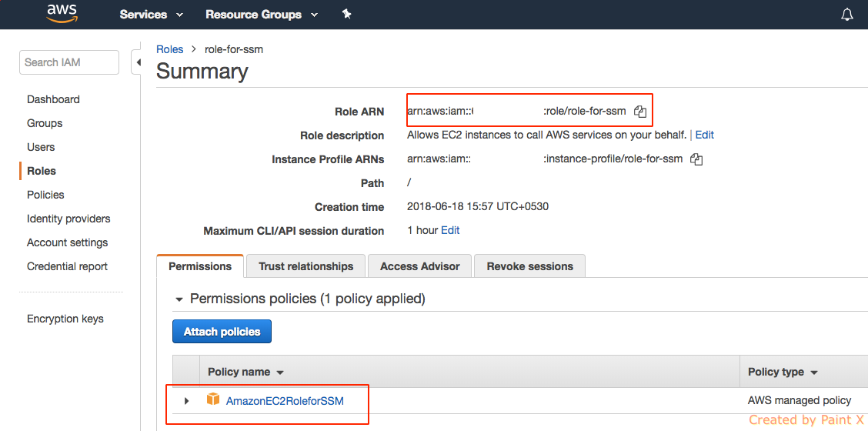Open the Services dropdown menu

152,15
